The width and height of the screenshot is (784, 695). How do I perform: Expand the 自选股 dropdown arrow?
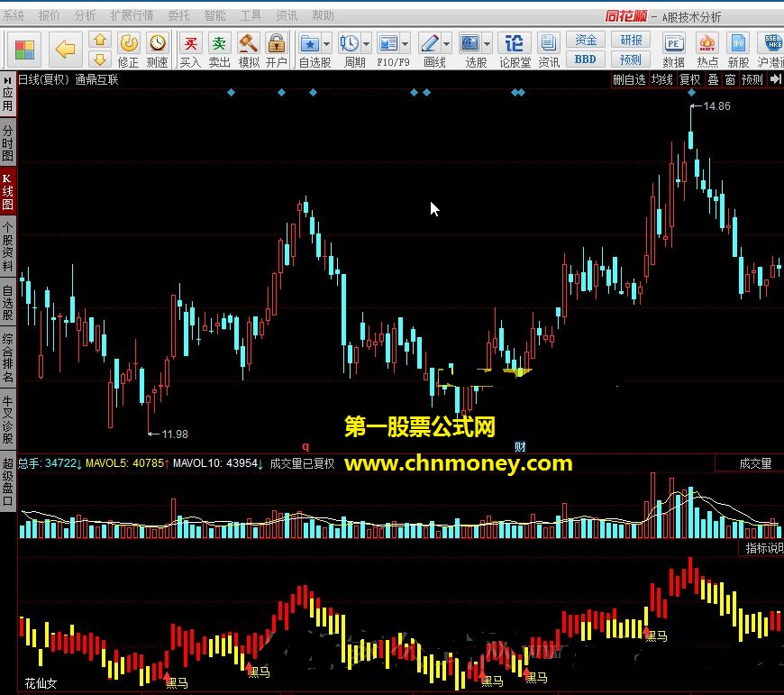[326, 44]
